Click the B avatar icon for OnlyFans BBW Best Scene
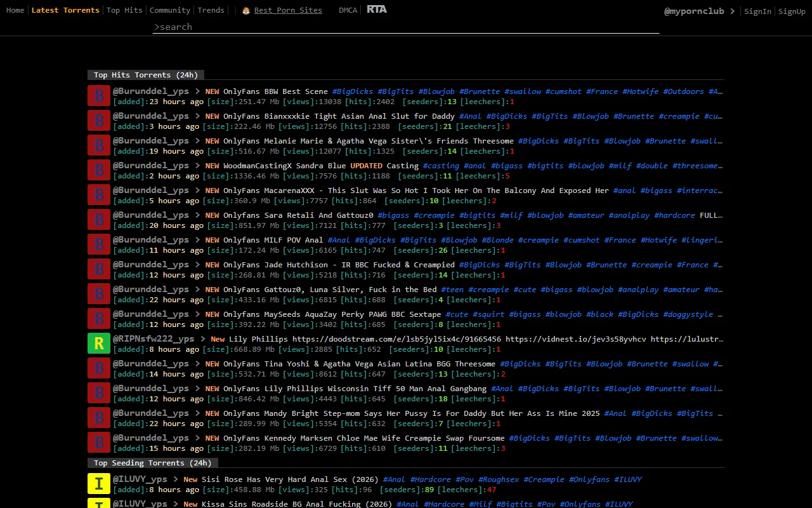 (x=98, y=95)
